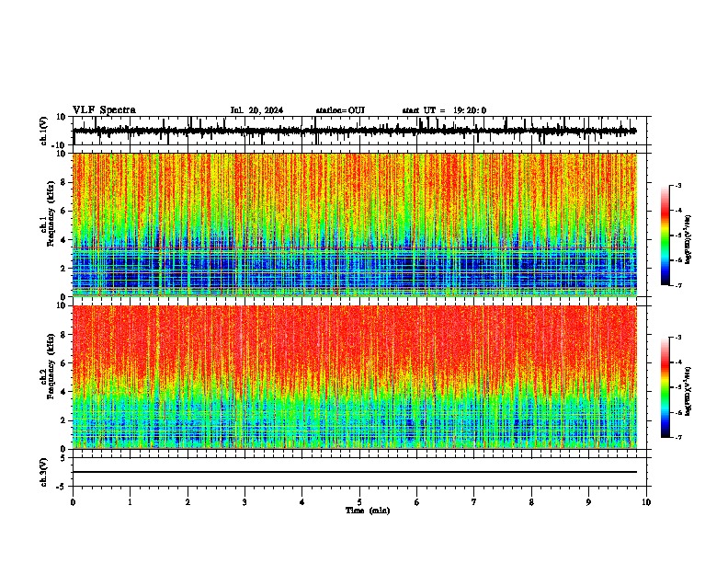
Task: Click the ch.1 voltage waveform trace
Action: pyautogui.click(x=354, y=131)
